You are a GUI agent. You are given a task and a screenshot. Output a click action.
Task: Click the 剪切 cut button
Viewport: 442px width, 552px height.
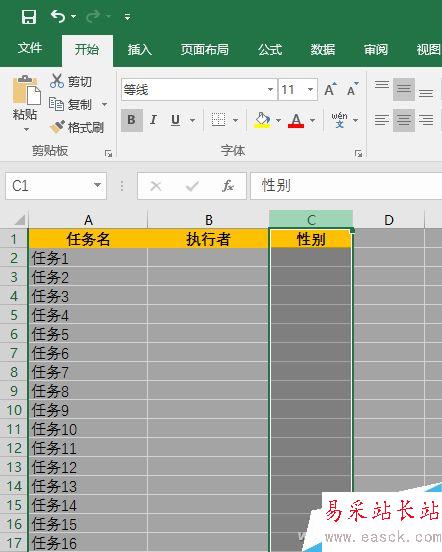[x=71, y=81]
